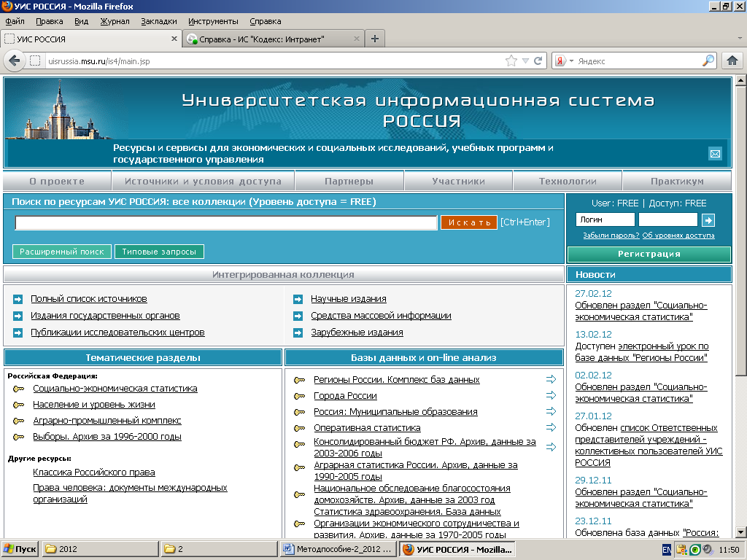Click the browser URL address bar
Viewport: 747px width, 560px height.
[274, 61]
